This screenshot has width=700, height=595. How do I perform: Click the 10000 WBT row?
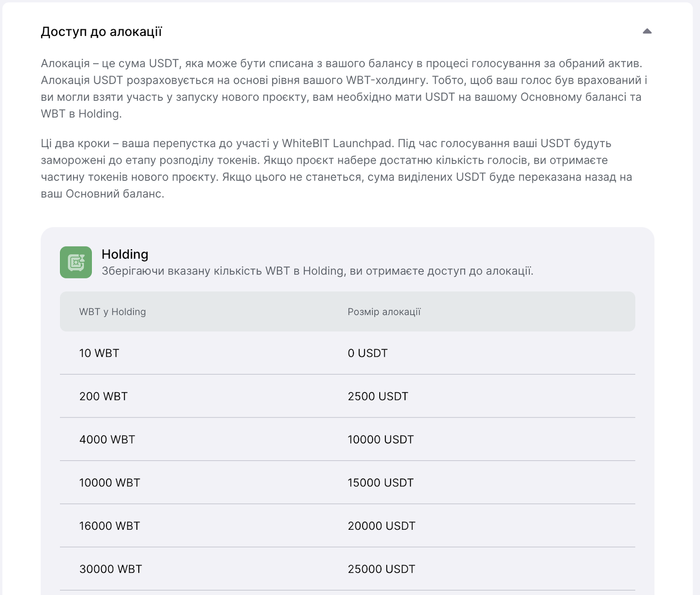click(x=347, y=482)
